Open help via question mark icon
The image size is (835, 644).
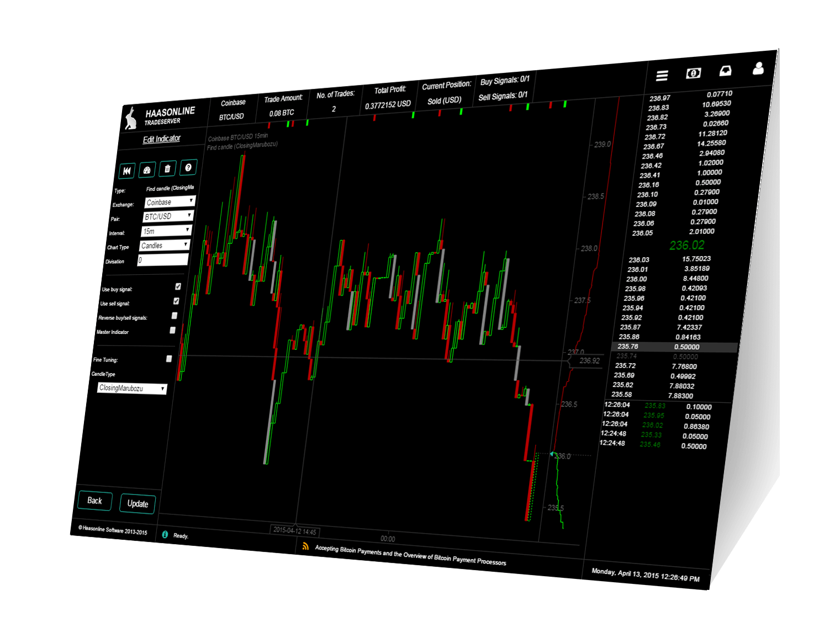pos(188,167)
